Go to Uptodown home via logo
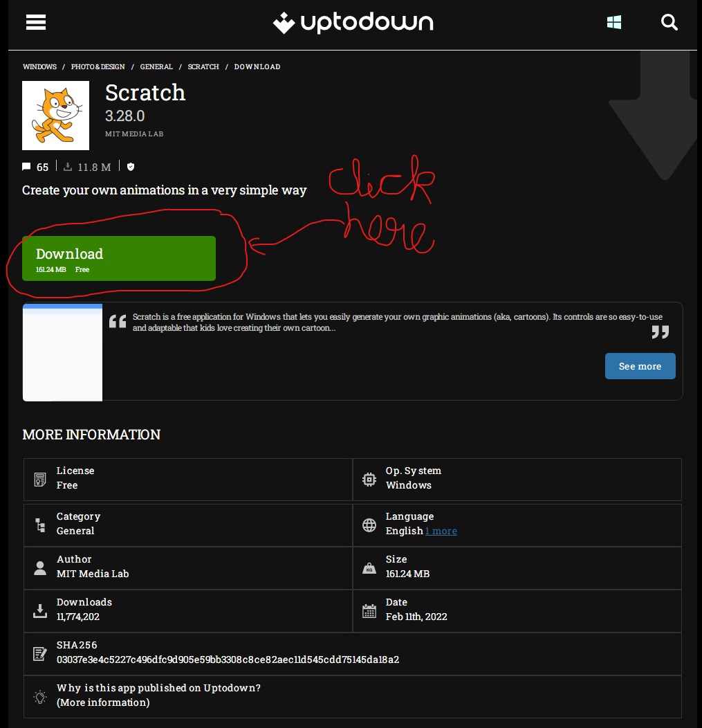 pos(353,22)
